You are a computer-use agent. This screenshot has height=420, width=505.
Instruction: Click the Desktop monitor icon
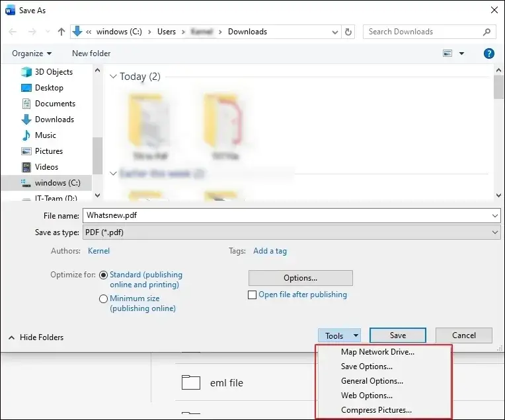pos(26,88)
